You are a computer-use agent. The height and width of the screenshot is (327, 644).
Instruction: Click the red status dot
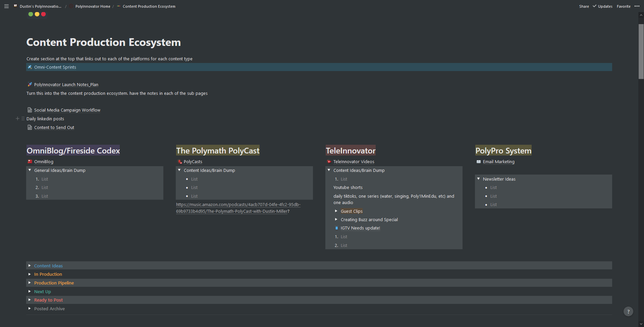(43, 14)
